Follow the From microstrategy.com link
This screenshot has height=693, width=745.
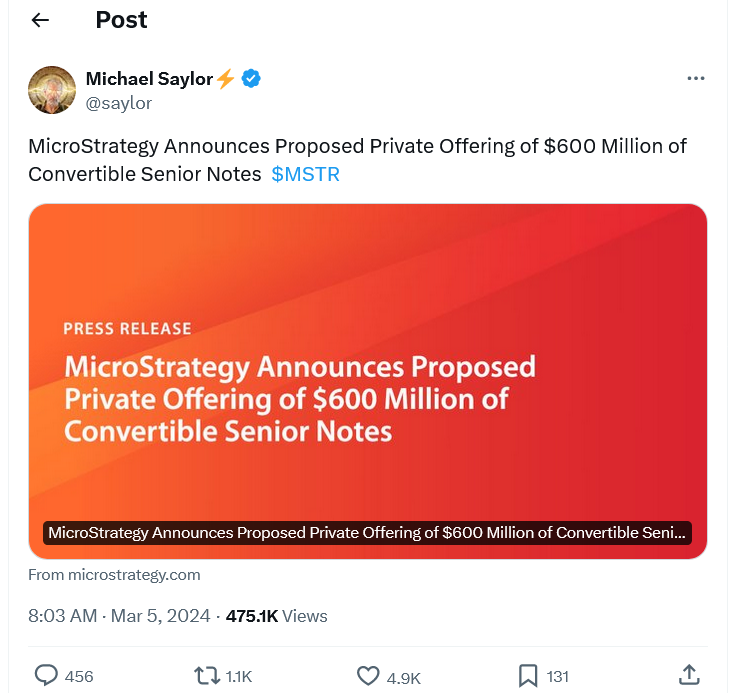point(114,575)
